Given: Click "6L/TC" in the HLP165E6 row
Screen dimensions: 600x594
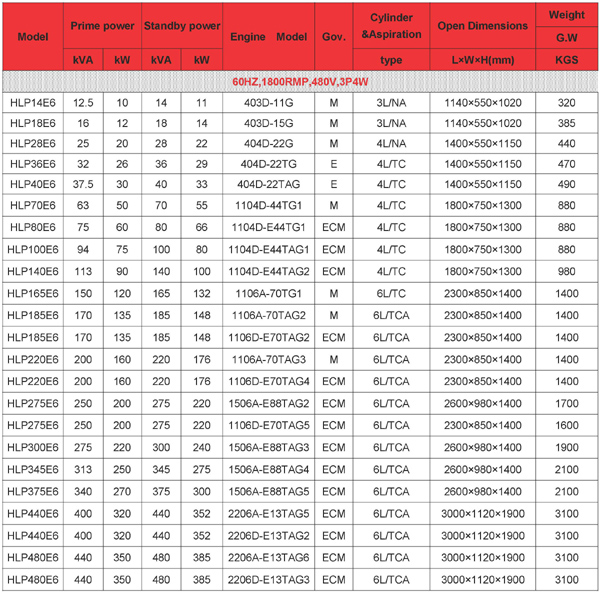Looking at the screenshot, I should point(391,294).
